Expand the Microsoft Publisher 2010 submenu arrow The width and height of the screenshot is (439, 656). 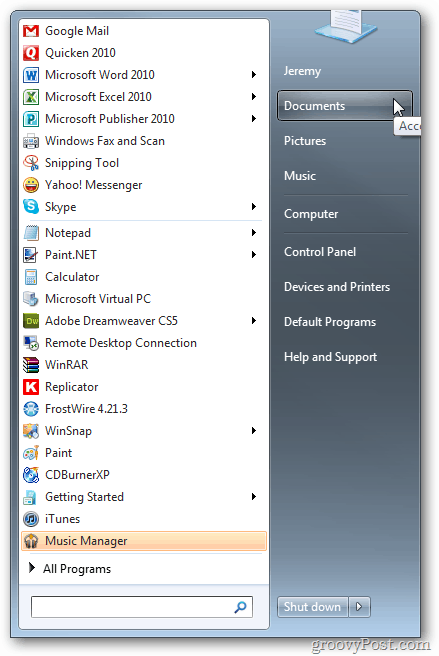click(x=254, y=119)
